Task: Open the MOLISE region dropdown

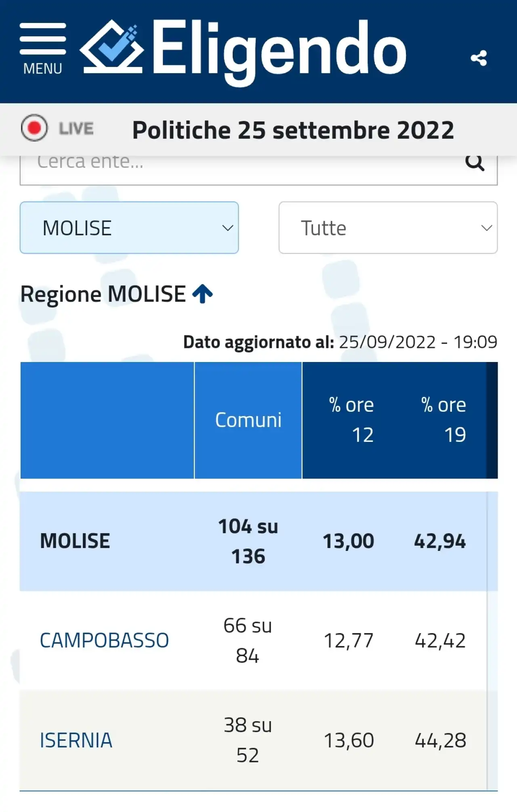Action: [x=129, y=228]
